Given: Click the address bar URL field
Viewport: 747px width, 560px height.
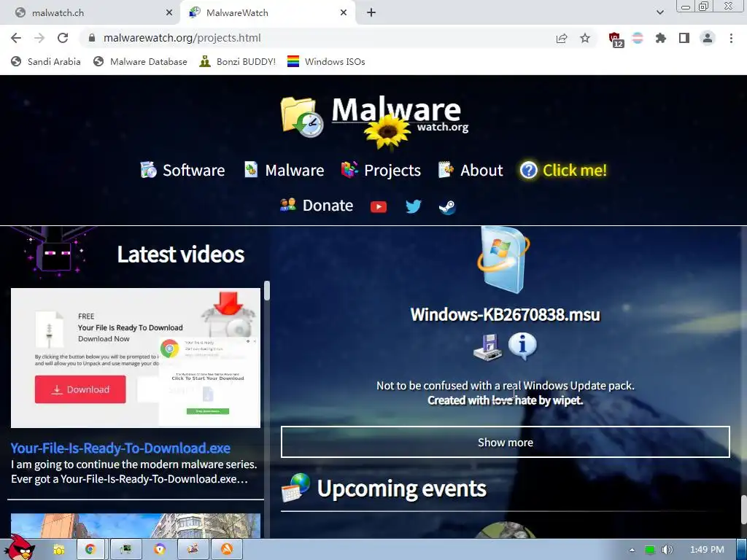Looking at the screenshot, I should pos(314,38).
